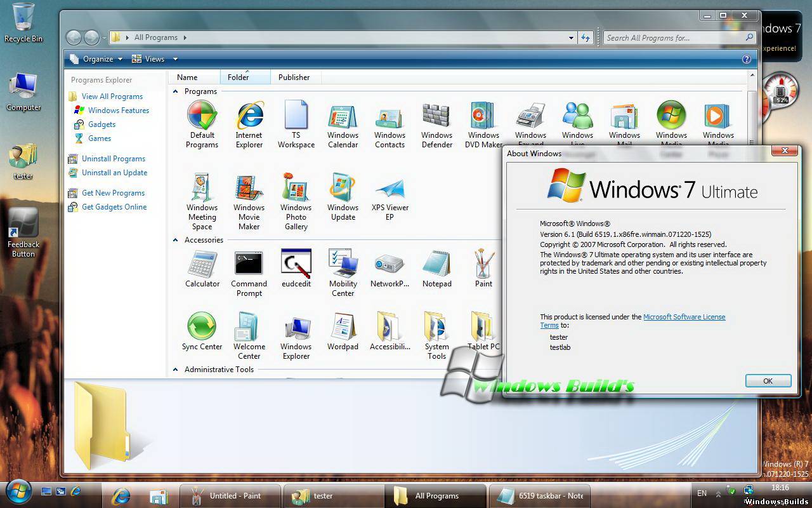
Task: Switch to Untitled - Paint taskbar button
Action: 229,496
